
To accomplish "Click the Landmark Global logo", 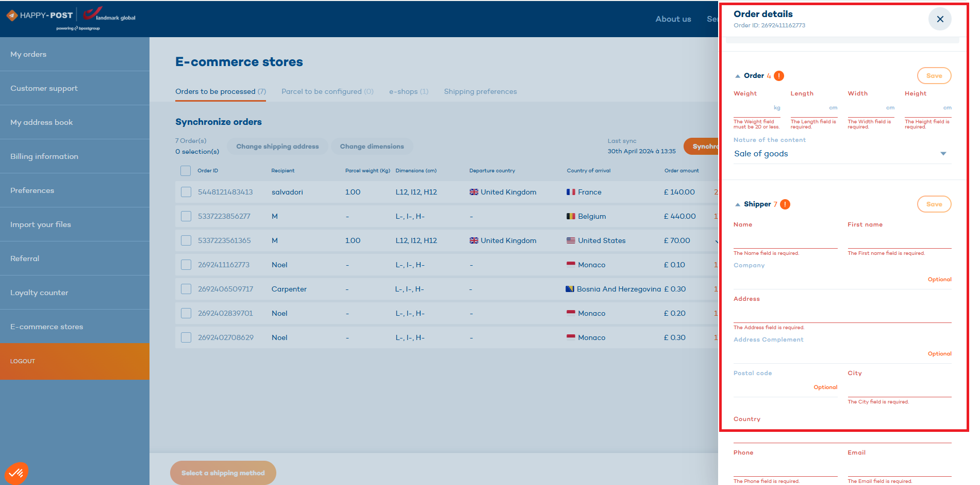I will click(x=109, y=14).
